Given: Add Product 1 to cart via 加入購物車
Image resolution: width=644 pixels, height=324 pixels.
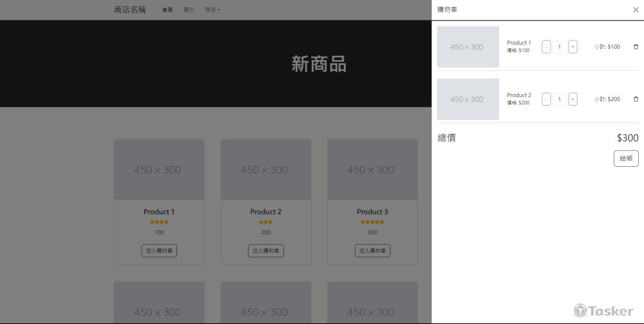Looking at the screenshot, I should [159, 251].
